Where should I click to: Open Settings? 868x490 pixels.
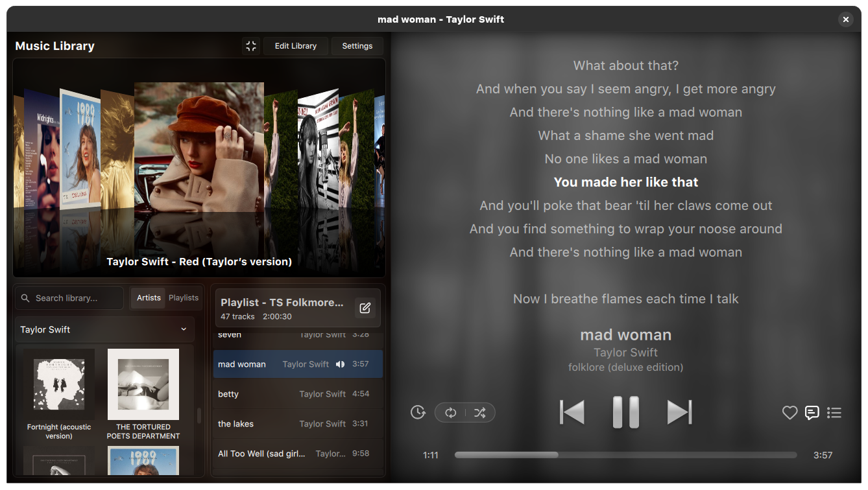click(x=357, y=46)
